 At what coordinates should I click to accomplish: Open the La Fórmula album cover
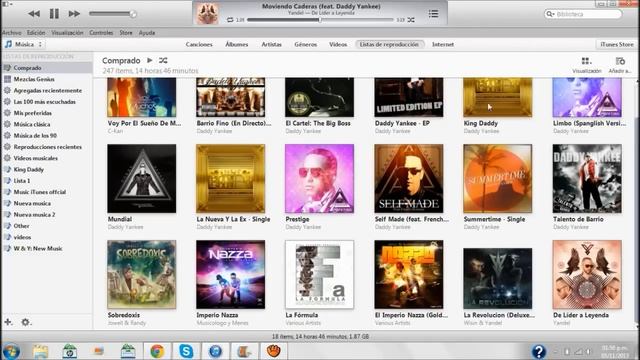[320, 274]
